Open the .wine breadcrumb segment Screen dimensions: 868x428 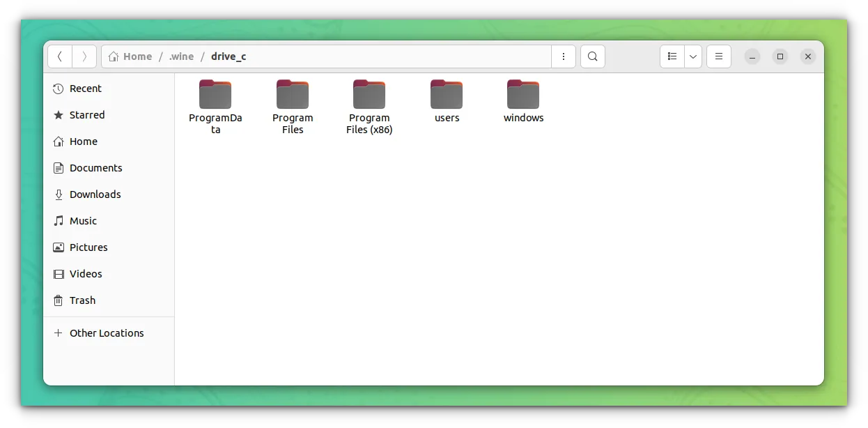[x=181, y=56]
